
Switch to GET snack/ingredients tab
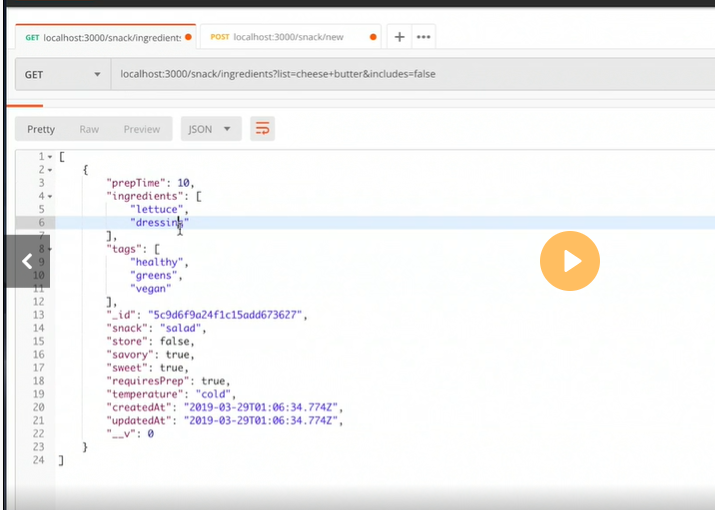pos(102,37)
